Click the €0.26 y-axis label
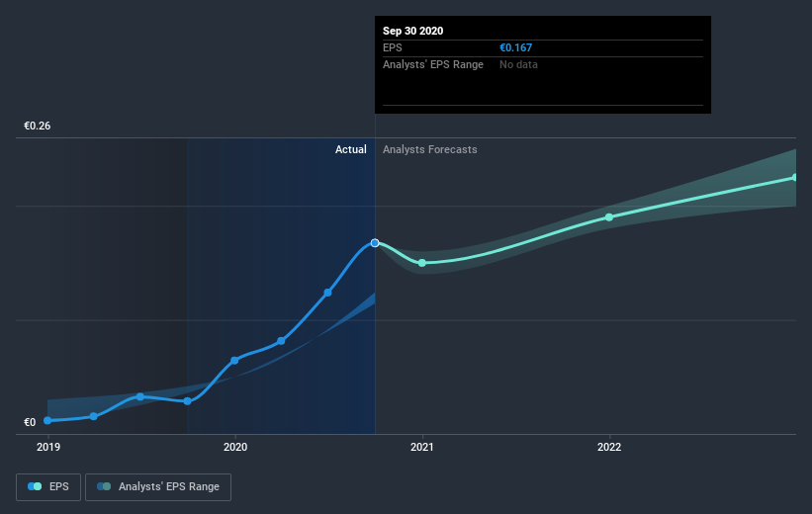 pos(38,126)
